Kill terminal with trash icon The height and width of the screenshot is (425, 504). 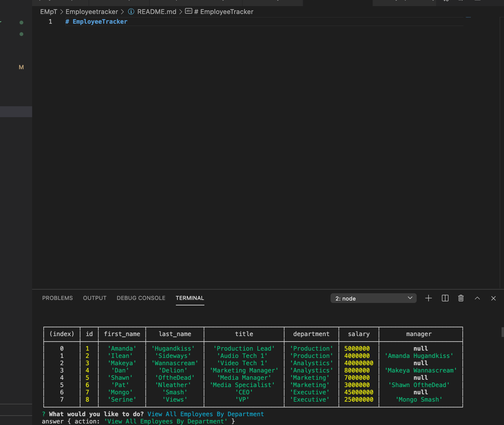pyautogui.click(x=461, y=298)
